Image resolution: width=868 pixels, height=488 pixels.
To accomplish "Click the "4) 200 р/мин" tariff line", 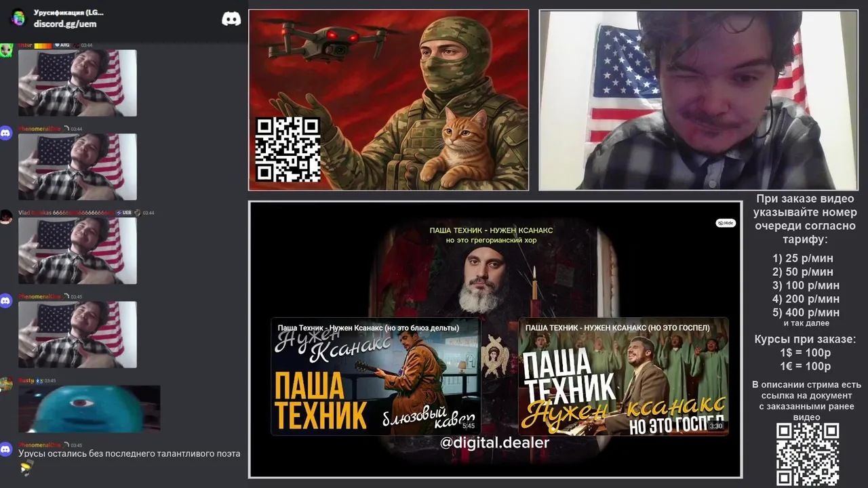I will 806,299.
